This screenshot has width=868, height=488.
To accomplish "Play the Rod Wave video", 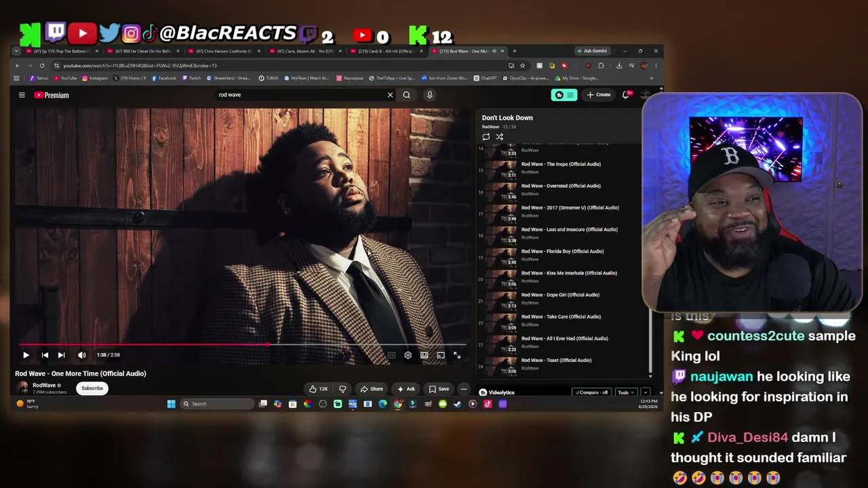I will point(26,355).
